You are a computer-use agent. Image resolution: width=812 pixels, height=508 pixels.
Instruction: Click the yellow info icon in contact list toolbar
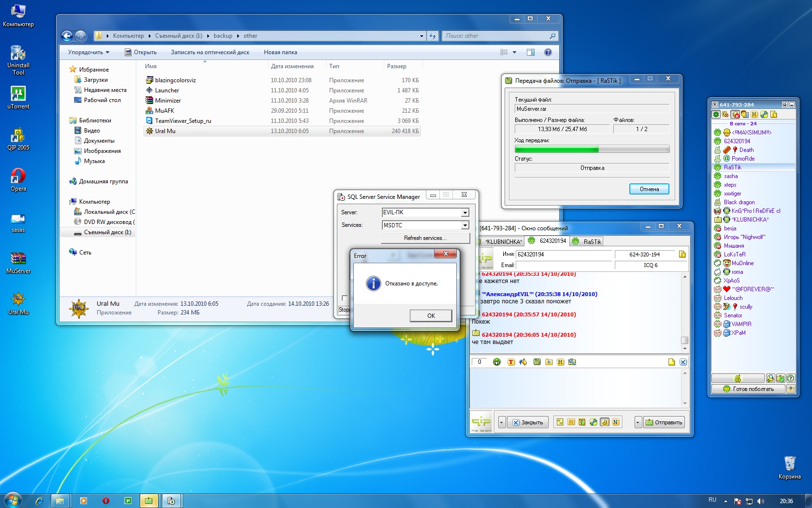click(x=774, y=115)
